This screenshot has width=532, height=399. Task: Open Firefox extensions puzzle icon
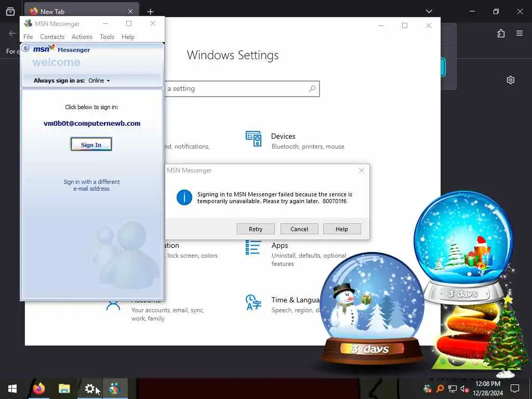pos(501,33)
